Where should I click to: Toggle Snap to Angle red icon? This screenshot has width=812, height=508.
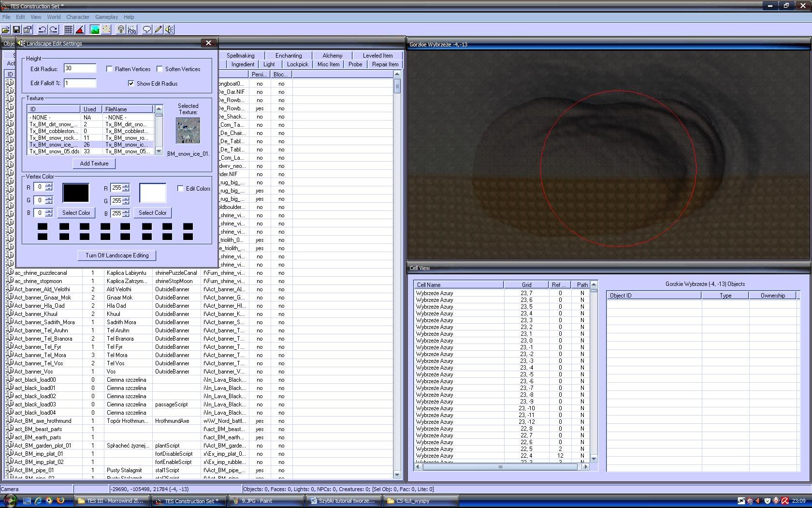[80, 30]
